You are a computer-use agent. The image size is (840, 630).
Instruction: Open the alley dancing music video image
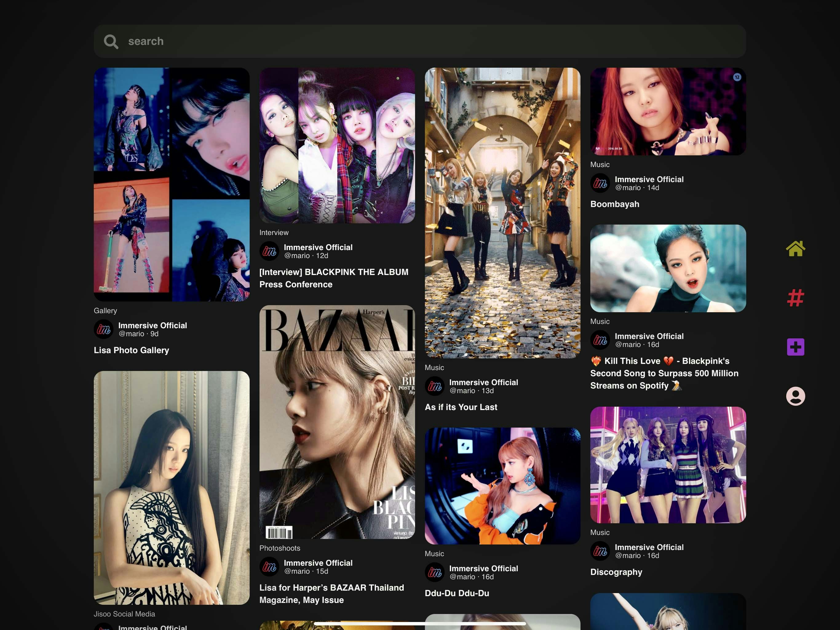502,213
